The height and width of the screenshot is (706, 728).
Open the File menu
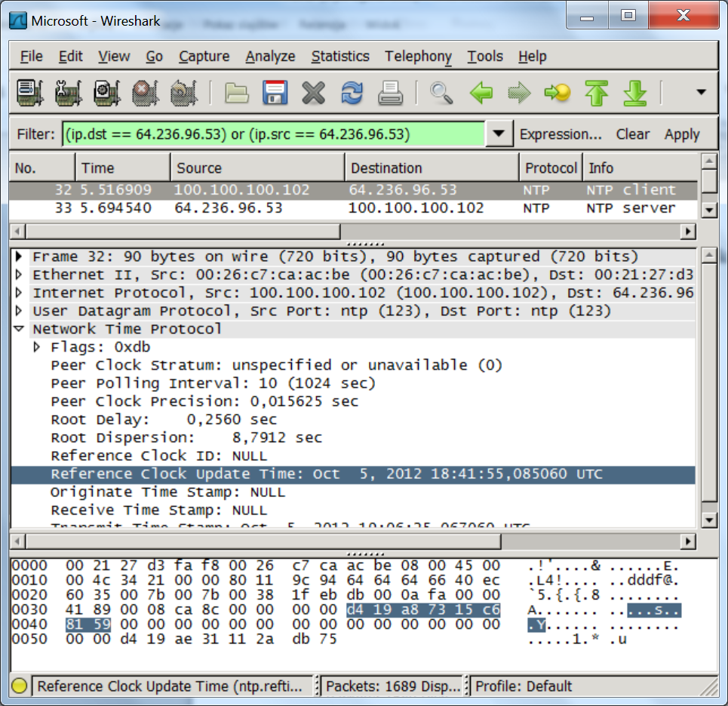click(x=31, y=56)
